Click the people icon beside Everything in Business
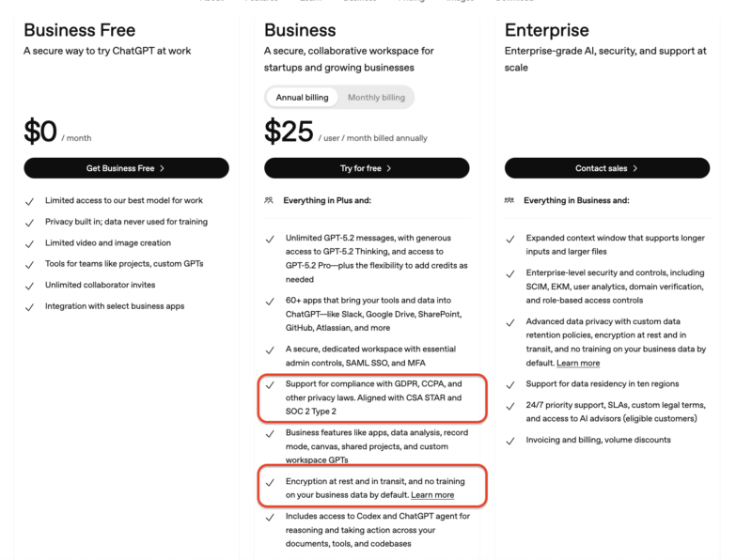The image size is (752, 560). point(509,200)
